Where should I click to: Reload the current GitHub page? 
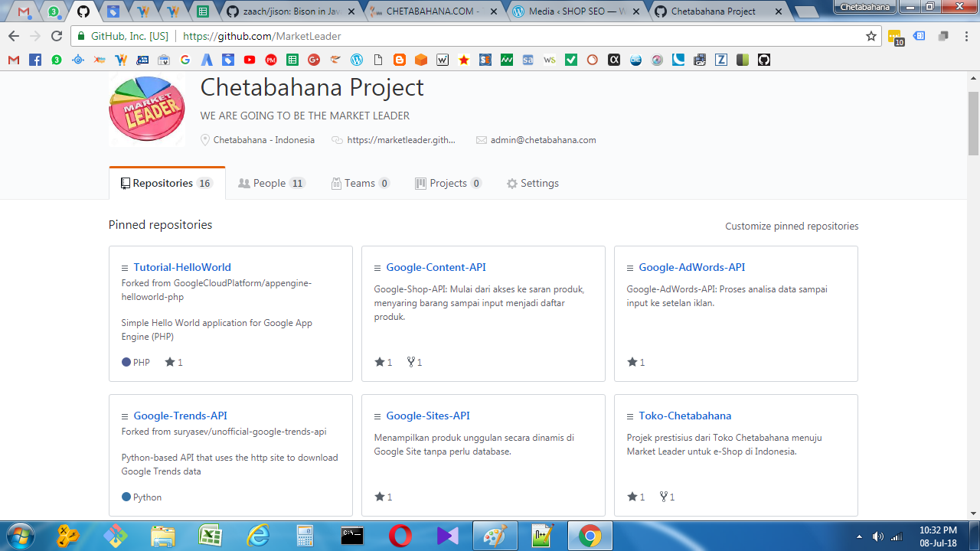57,36
